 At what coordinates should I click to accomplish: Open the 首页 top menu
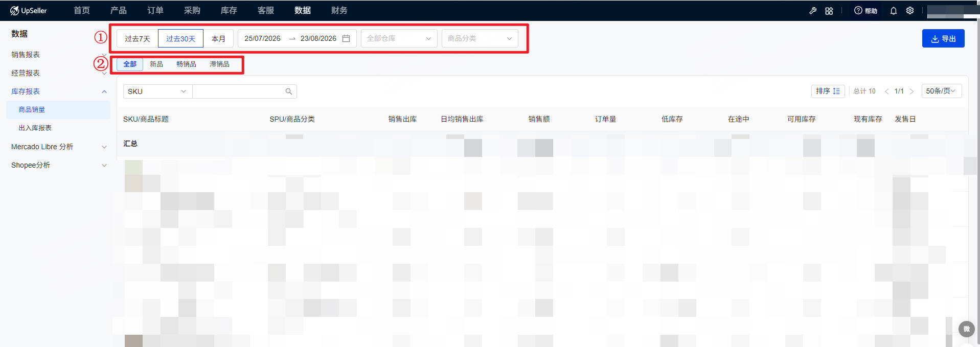[x=82, y=10]
